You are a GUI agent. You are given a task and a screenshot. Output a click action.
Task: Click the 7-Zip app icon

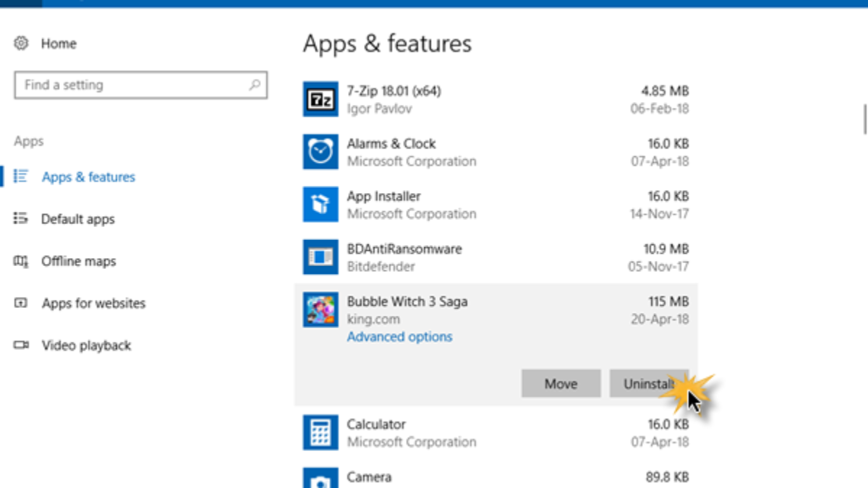coord(320,100)
